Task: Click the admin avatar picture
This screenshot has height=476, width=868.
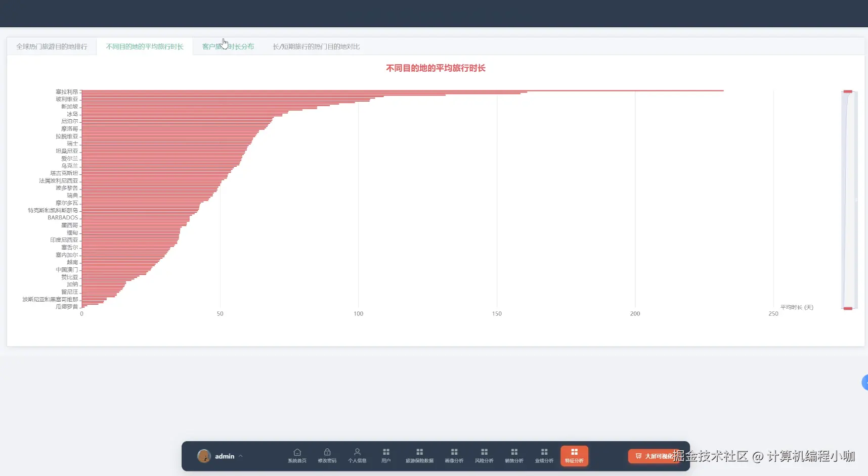Action: pyautogui.click(x=204, y=456)
